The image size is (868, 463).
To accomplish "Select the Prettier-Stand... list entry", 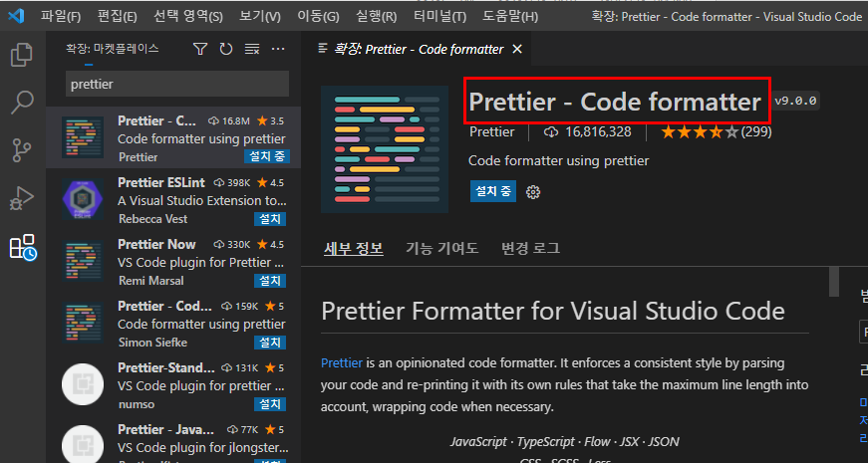I will tap(173, 384).
